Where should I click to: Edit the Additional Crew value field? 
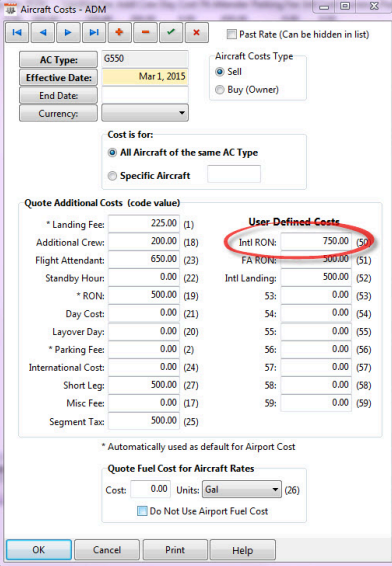[144, 241]
